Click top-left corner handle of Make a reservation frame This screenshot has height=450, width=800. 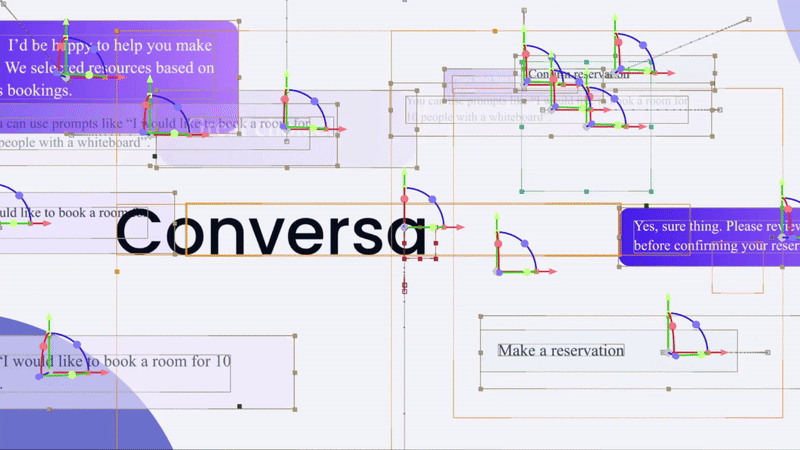[481, 317]
